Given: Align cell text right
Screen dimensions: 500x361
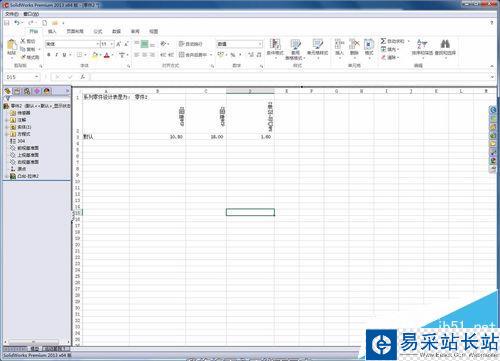Looking at the screenshot, I should [x=152, y=55].
